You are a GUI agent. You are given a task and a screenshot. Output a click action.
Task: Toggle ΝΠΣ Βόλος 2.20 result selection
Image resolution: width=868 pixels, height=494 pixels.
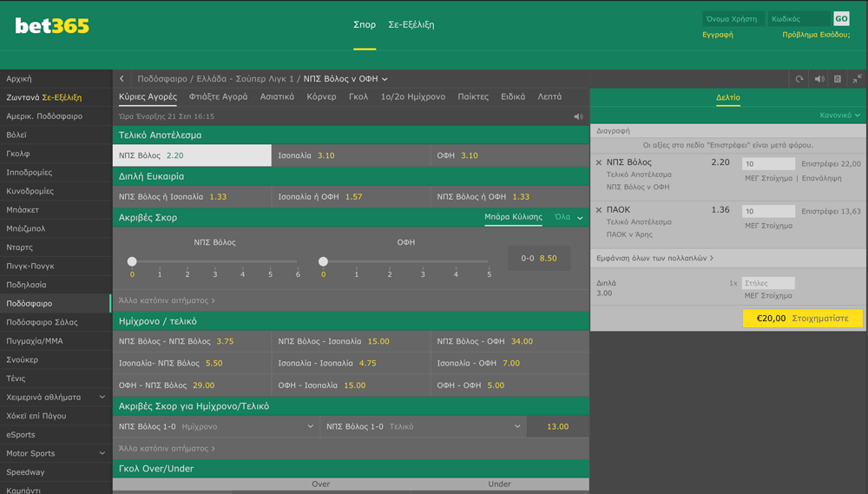click(192, 155)
